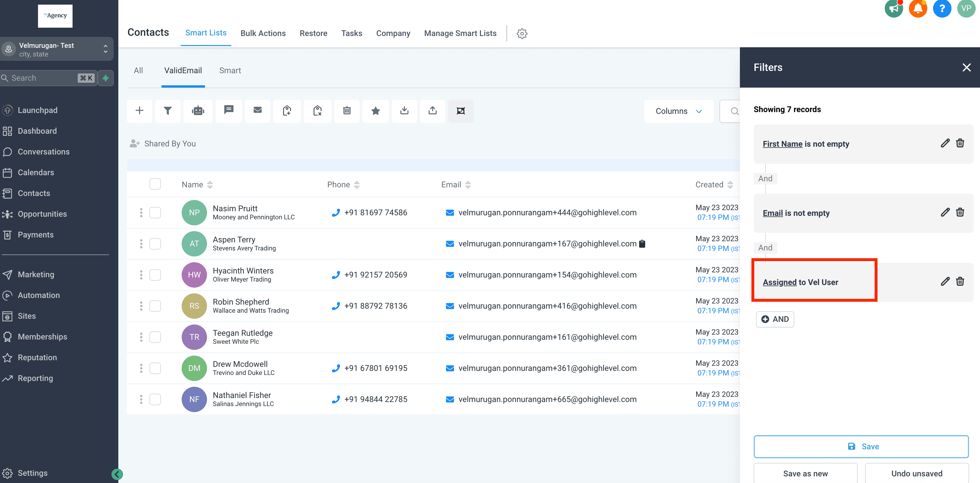Viewport: 980px width, 483px height.
Task: Open Opportunities in the sidebar
Action: click(x=42, y=214)
